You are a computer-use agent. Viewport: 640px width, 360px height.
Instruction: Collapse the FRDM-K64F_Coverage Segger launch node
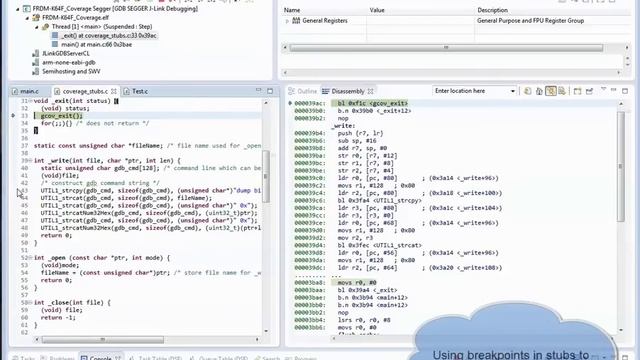(x=18, y=9)
